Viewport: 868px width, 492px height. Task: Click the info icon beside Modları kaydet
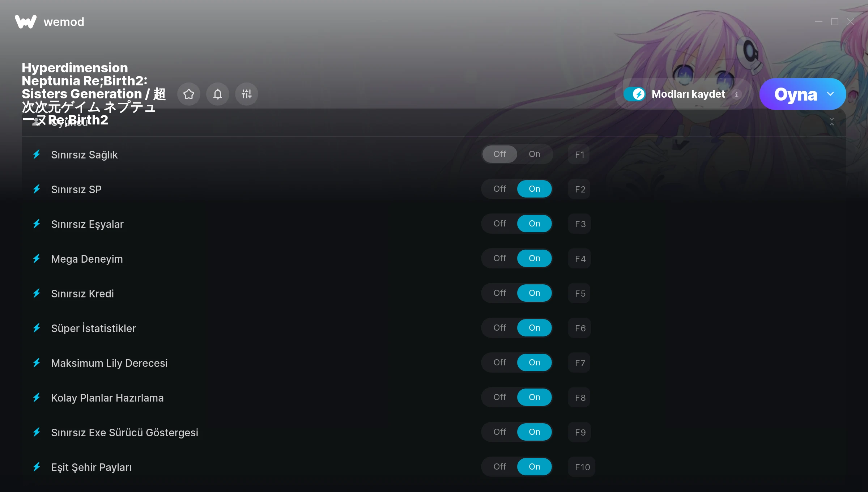coord(736,94)
